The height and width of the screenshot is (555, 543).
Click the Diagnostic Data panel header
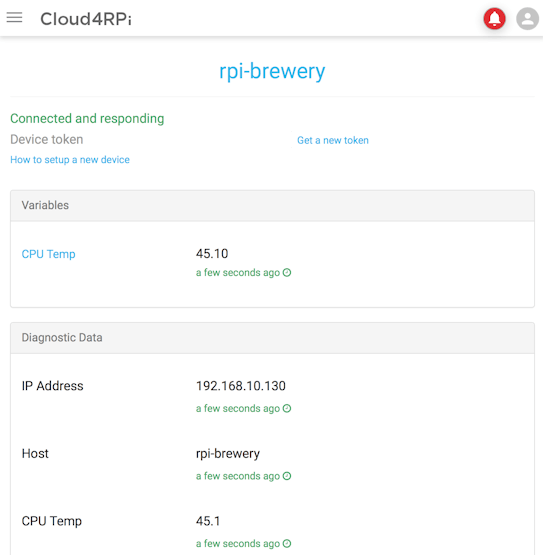272,338
